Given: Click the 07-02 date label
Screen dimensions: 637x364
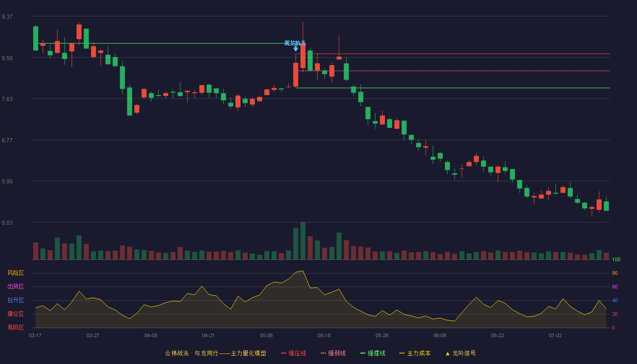Looking at the screenshot, I should click(555, 335).
